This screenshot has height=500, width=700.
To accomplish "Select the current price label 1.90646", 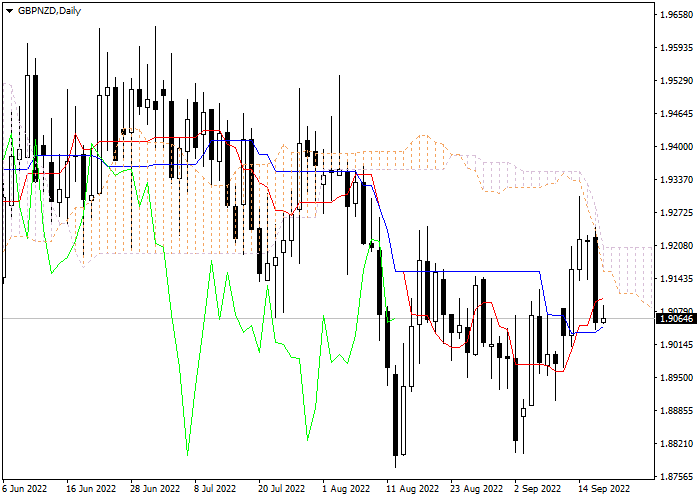I will click(x=676, y=318).
